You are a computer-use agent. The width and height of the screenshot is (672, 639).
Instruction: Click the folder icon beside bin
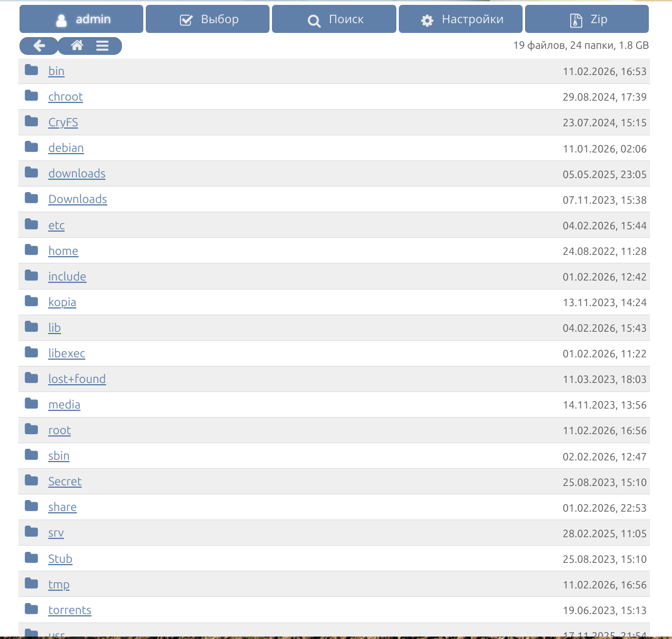click(x=32, y=71)
